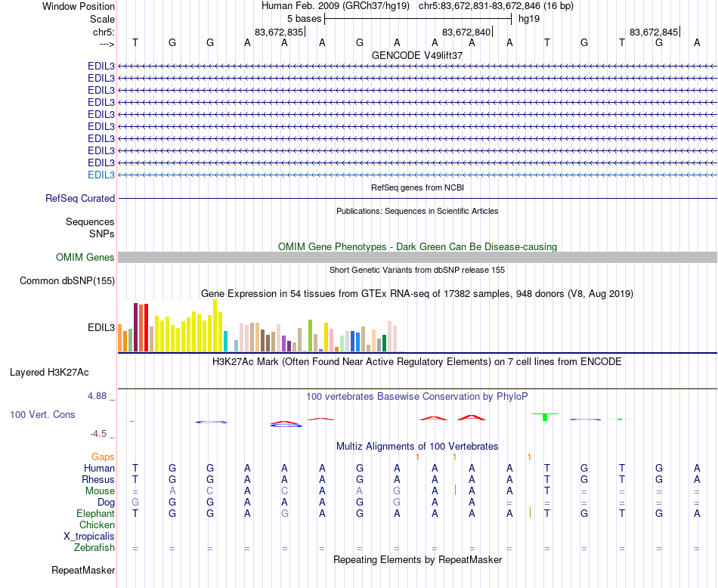
Task: Click the Layered H3K27Ac track label
Action: [x=49, y=373]
